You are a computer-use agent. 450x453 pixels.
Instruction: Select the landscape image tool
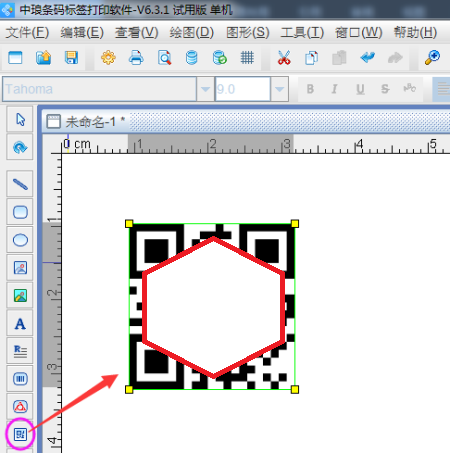(20, 296)
